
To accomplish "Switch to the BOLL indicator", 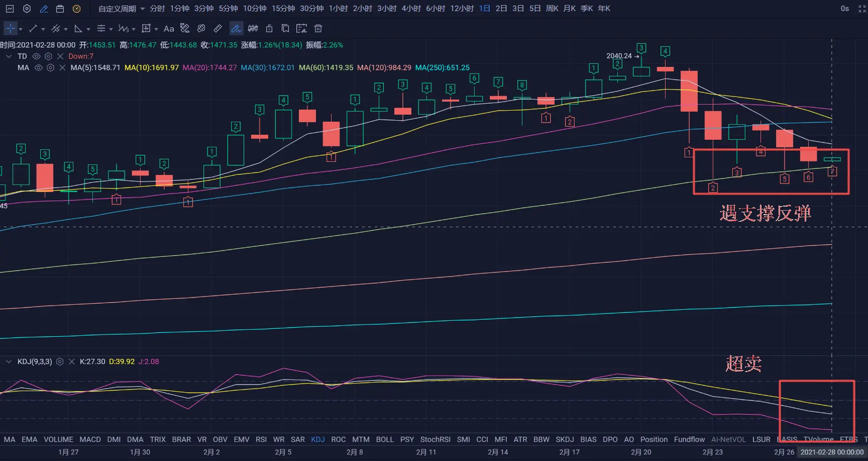I will tap(385, 439).
